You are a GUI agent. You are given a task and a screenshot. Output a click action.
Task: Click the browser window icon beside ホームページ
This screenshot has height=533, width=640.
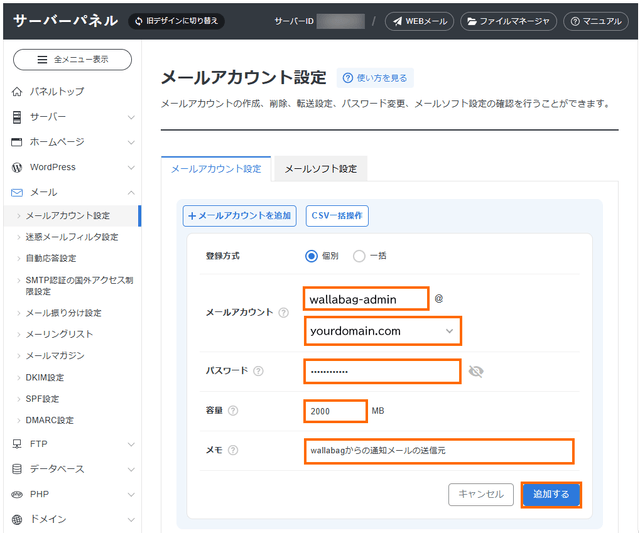tap(17, 142)
